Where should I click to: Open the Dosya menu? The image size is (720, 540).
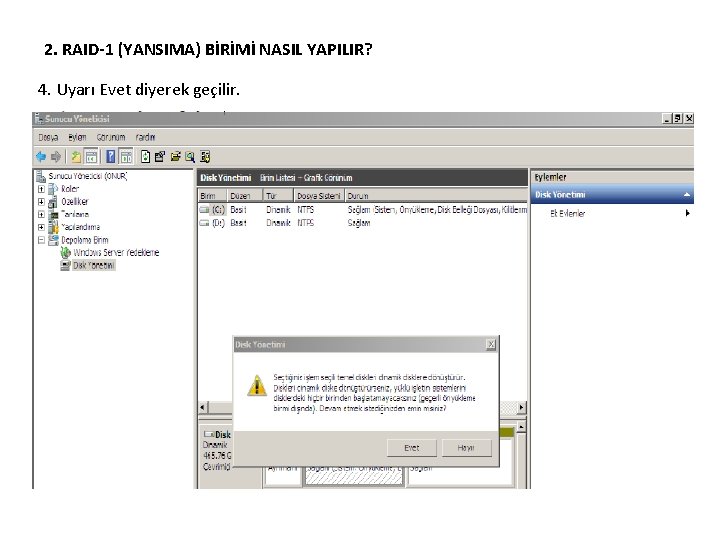click(x=48, y=137)
